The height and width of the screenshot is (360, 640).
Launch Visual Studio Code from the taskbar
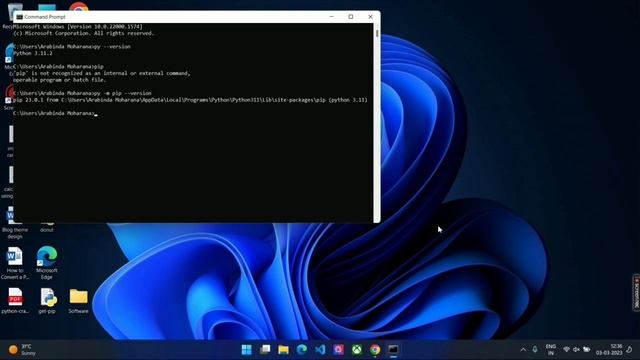pyautogui.click(x=320, y=350)
